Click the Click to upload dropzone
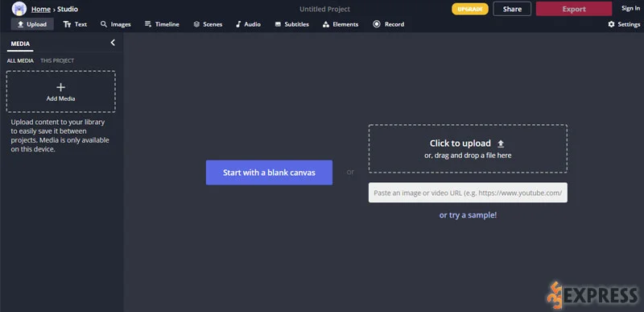This screenshot has width=644, height=312. pyautogui.click(x=468, y=148)
